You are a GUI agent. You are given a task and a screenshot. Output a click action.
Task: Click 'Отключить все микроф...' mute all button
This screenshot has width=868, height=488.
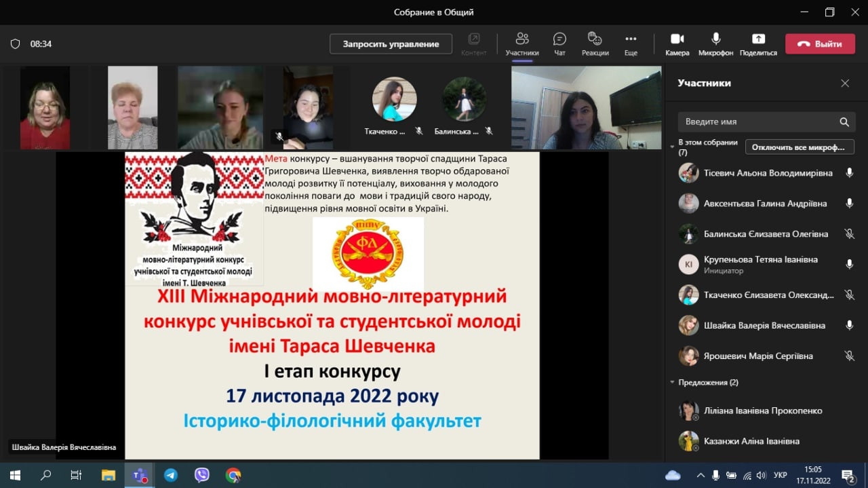[800, 147]
